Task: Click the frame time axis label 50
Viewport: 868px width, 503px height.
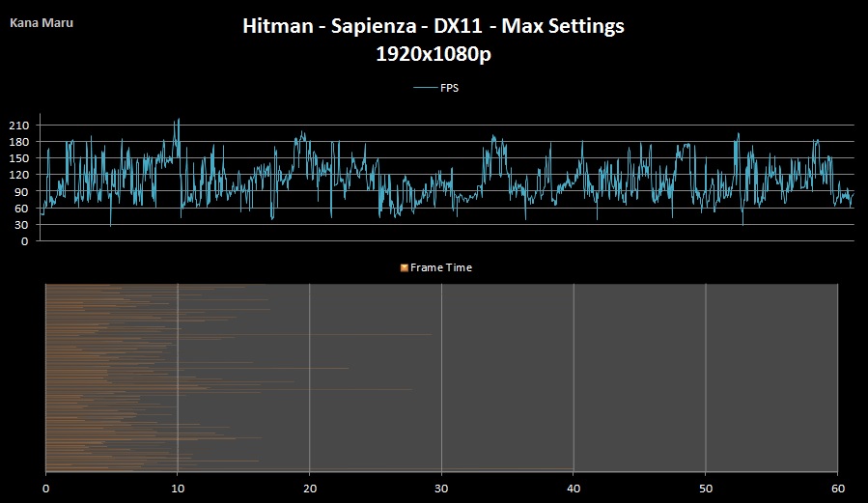Action: point(706,489)
